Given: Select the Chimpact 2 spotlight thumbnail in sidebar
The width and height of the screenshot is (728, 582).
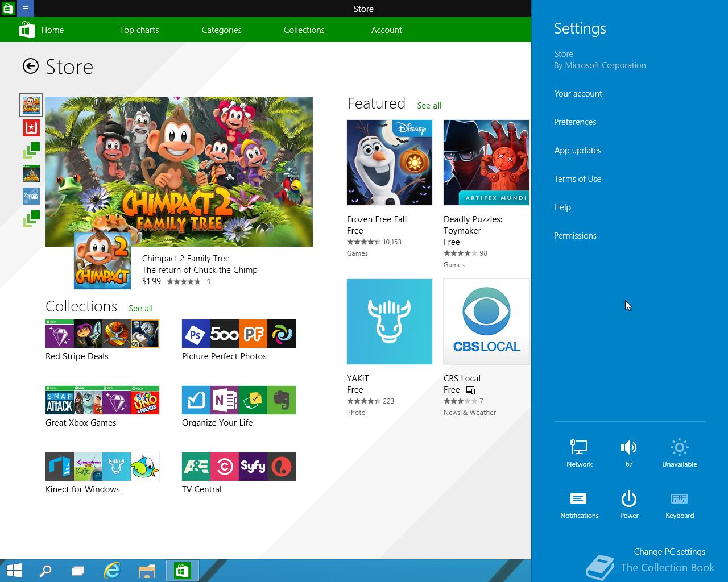Looking at the screenshot, I should (x=31, y=105).
